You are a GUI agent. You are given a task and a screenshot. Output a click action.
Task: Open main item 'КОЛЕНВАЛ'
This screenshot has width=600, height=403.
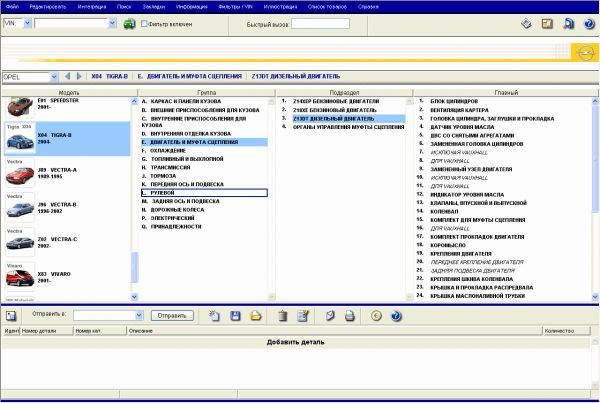point(444,211)
